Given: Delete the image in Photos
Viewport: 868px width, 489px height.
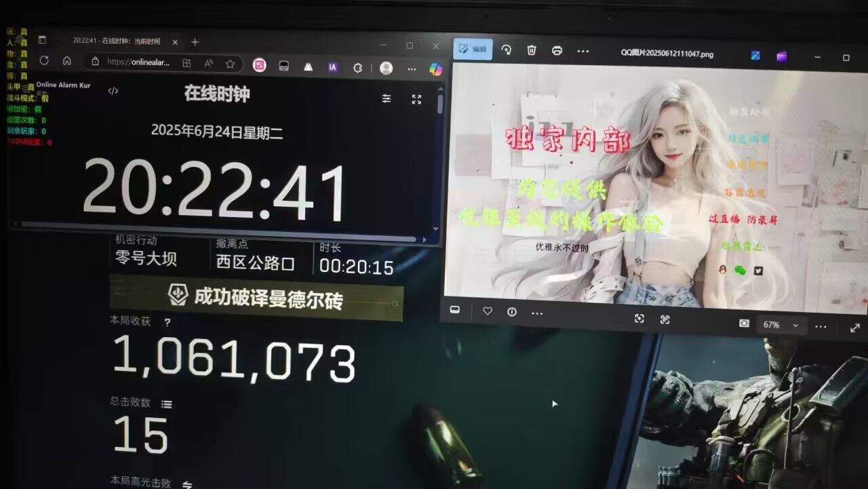Looking at the screenshot, I should coord(532,50).
